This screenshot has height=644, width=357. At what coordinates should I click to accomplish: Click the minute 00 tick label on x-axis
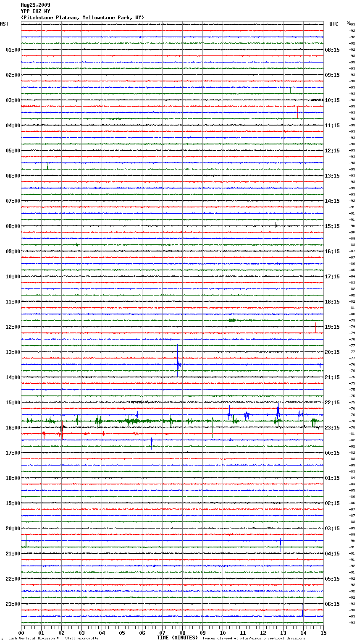(21, 633)
